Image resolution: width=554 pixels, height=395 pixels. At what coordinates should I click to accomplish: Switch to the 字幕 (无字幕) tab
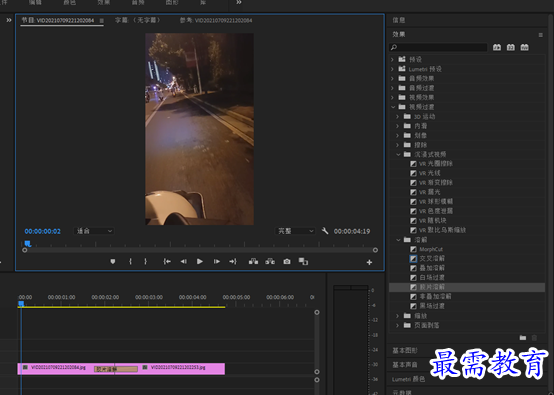tap(137, 20)
